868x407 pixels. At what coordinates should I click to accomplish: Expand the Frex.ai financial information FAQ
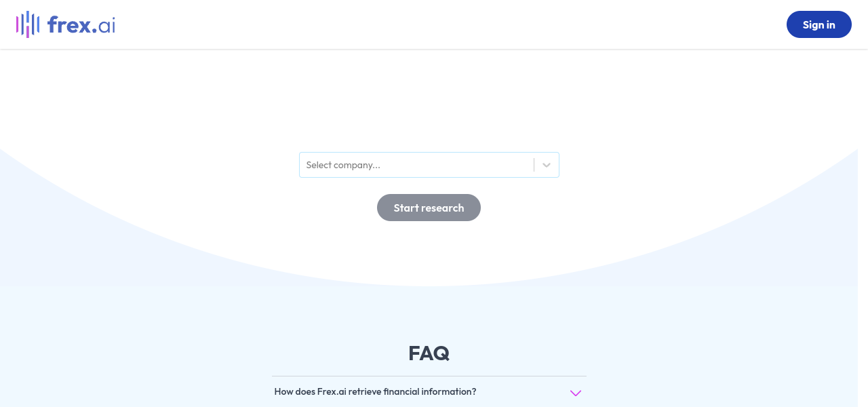[429, 392]
